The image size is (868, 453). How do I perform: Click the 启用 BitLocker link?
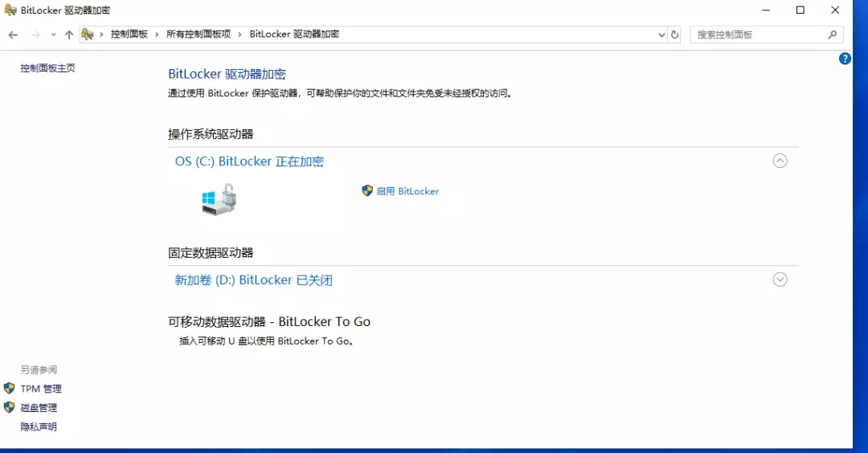click(407, 191)
